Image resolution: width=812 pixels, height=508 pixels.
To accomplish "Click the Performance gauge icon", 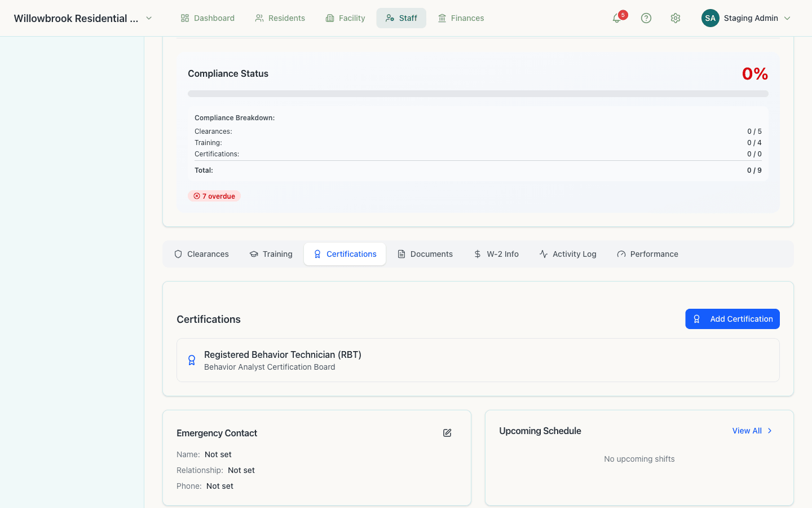I will [621, 254].
